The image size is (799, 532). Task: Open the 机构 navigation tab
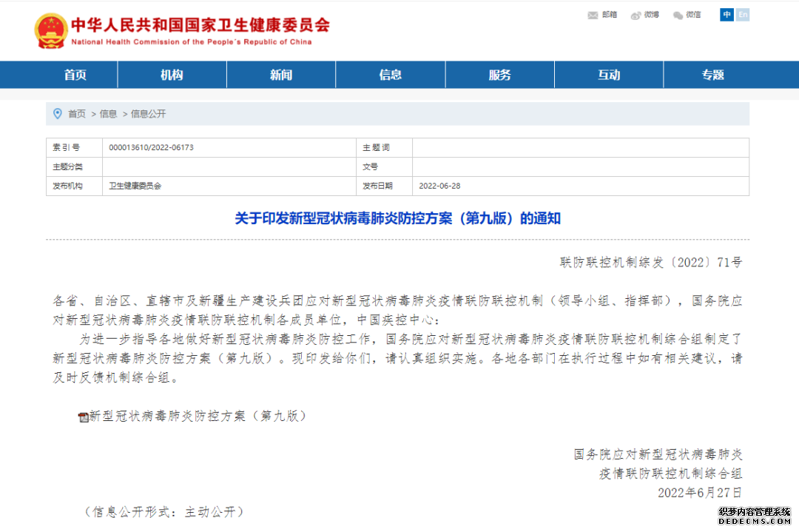tap(172, 75)
